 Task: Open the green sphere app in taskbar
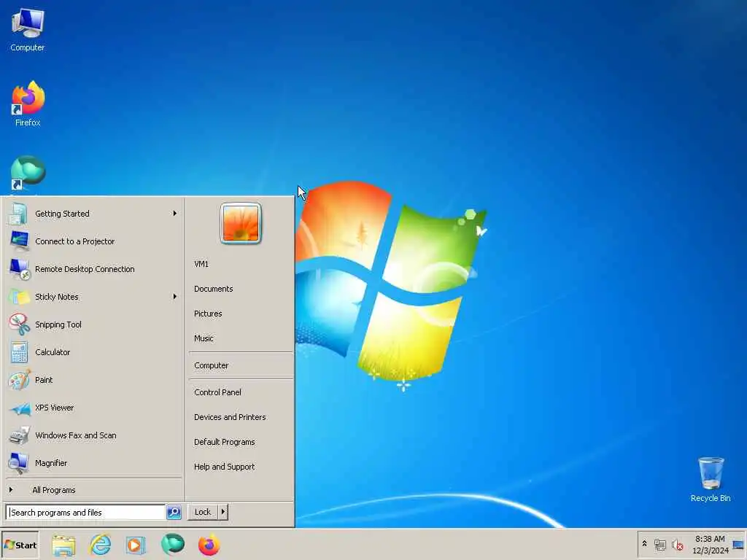coord(172,544)
